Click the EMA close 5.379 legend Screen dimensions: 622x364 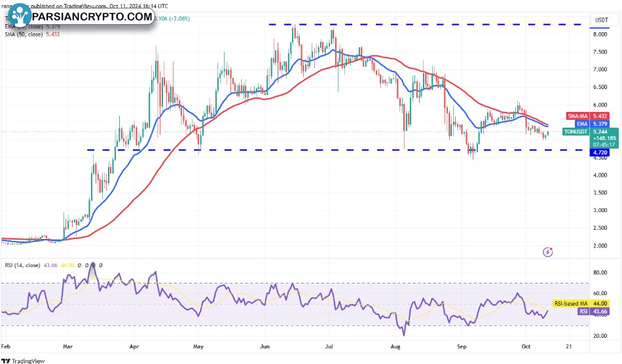[32, 27]
